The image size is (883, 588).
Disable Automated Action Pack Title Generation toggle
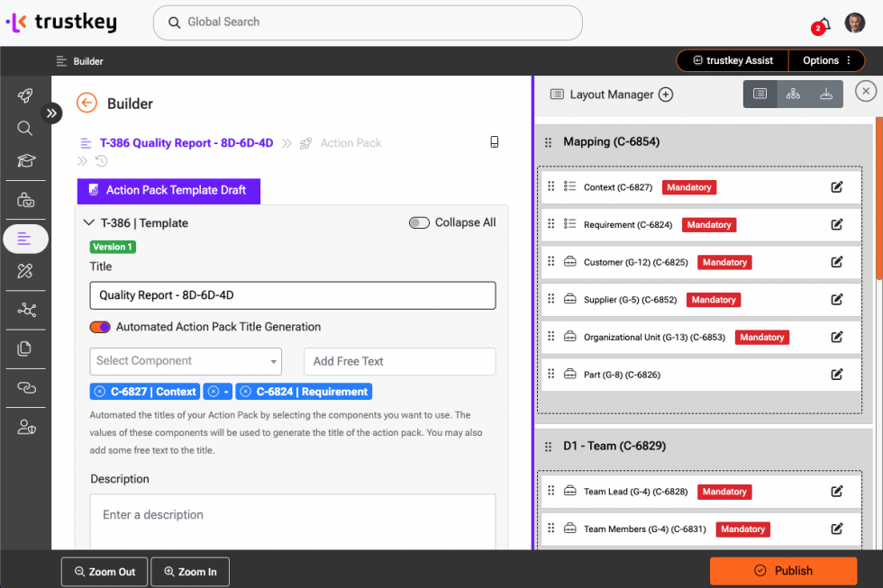(x=100, y=327)
